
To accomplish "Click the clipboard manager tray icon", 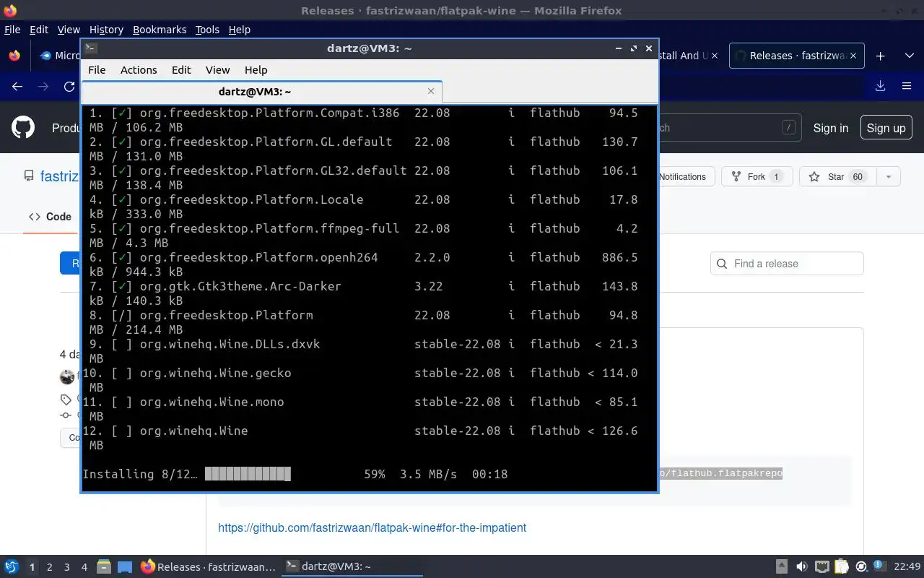I will [841, 566].
